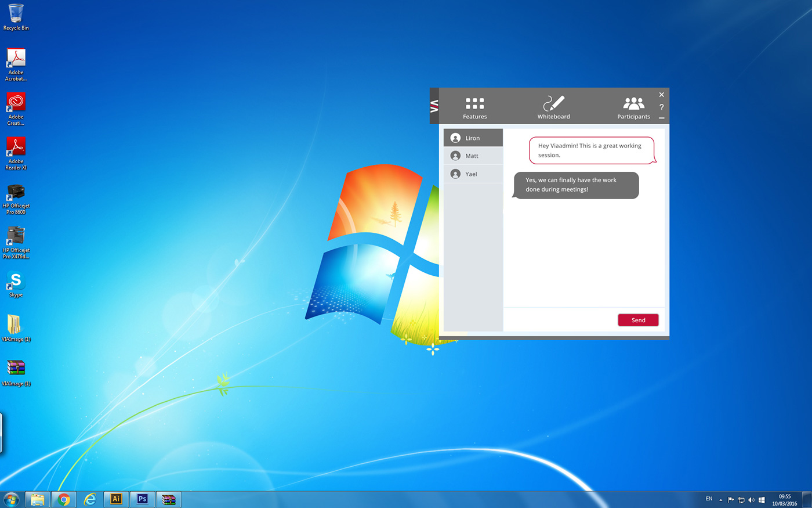Click the 'Yes, we can finally' message bubble
This screenshot has height=508, width=812.
576,185
